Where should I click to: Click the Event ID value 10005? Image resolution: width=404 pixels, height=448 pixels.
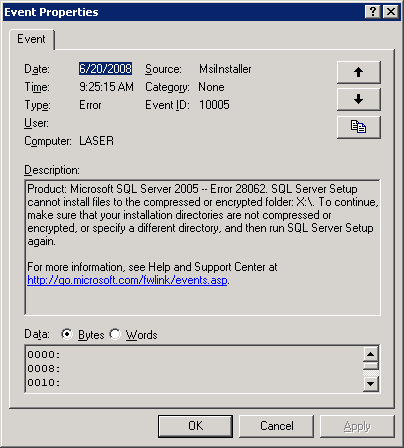click(x=214, y=105)
